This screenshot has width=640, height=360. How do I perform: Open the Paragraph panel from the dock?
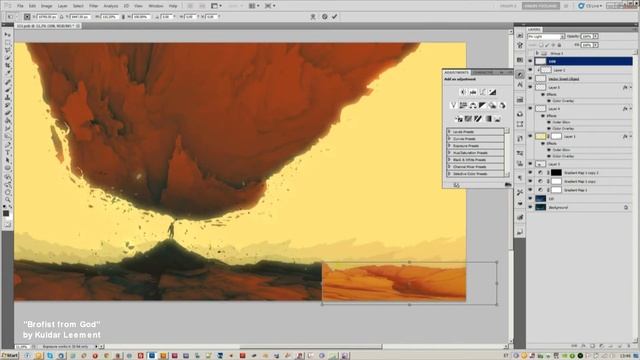coord(520,178)
